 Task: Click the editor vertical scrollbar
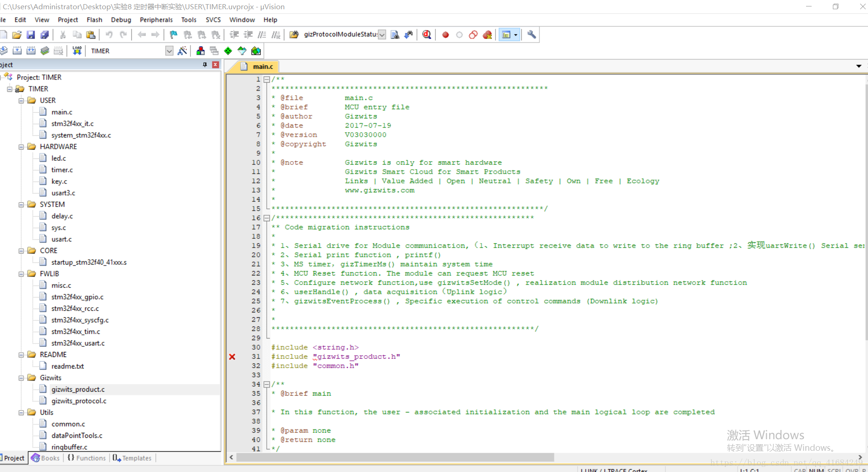[866, 212]
